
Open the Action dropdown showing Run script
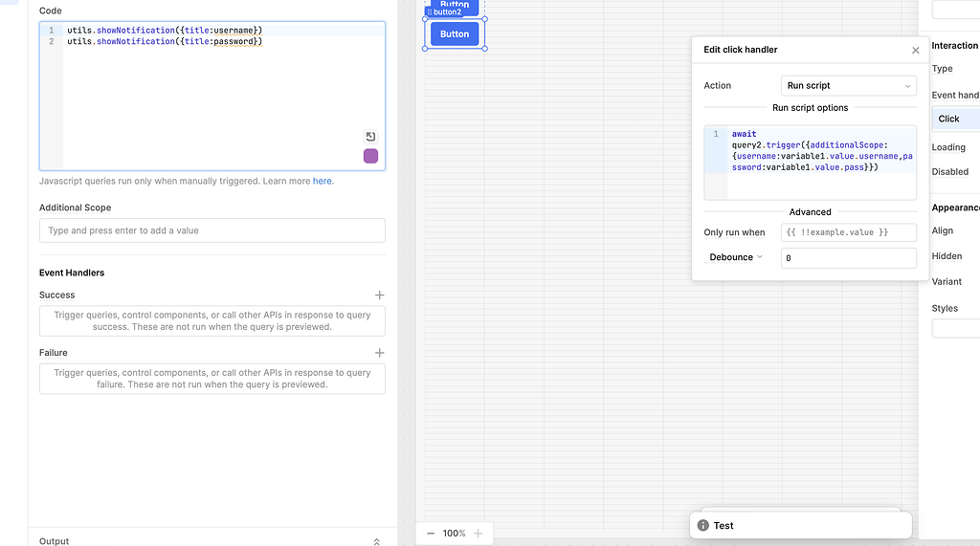click(x=848, y=86)
